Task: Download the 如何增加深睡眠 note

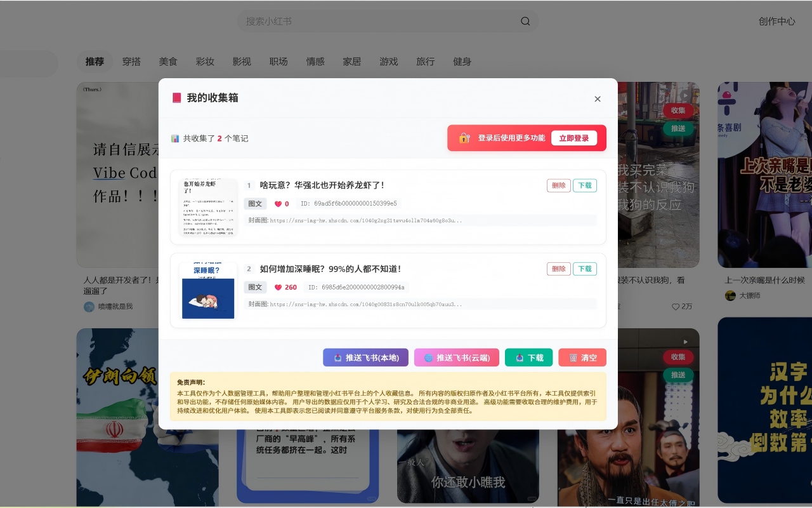Action: point(585,269)
